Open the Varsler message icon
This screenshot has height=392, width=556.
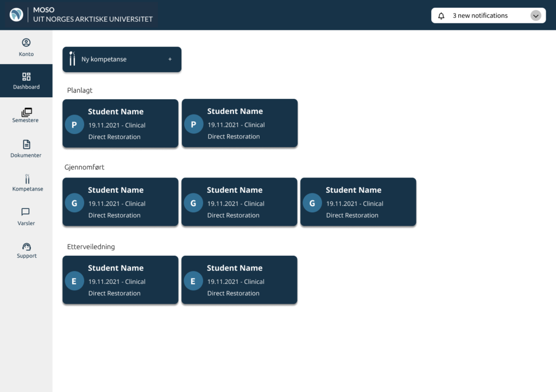26,212
